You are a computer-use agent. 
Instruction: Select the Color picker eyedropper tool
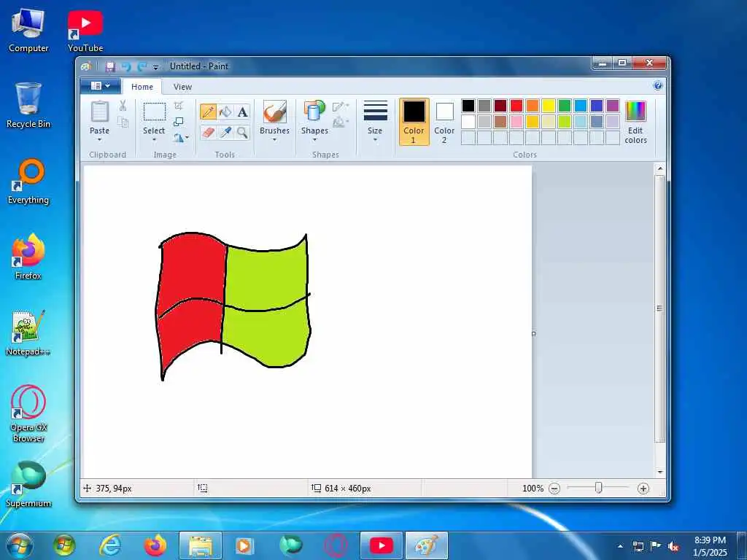tap(225, 132)
